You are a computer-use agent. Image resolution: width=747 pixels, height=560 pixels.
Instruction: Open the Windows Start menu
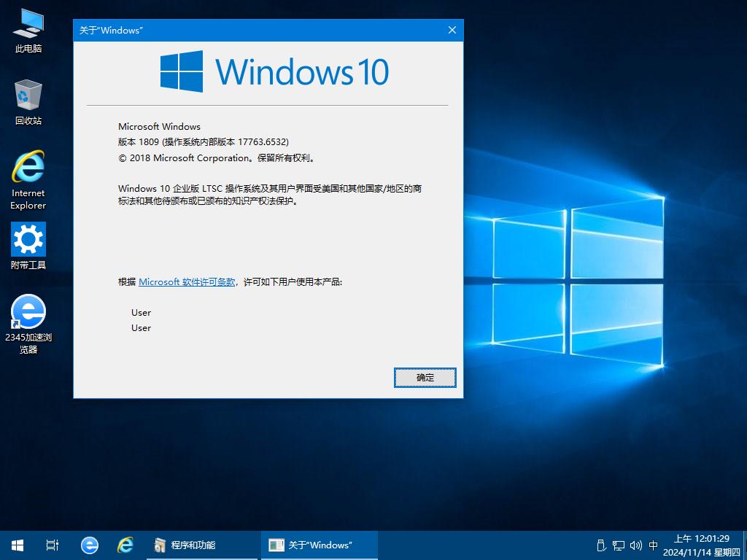18,545
